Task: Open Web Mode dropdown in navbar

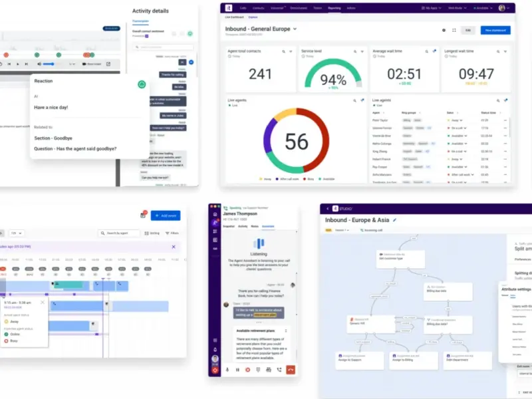Action: (458, 8)
